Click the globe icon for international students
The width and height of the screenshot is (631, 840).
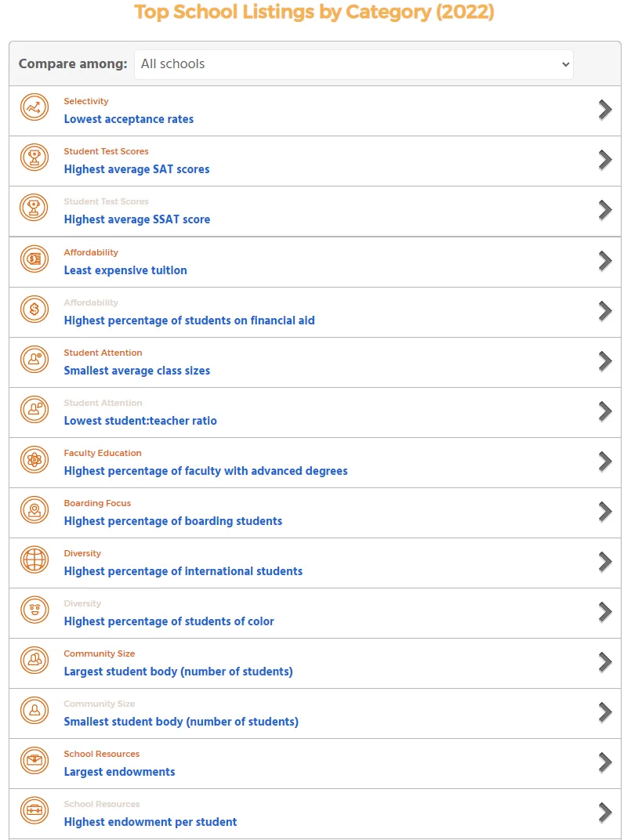(34, 560)
